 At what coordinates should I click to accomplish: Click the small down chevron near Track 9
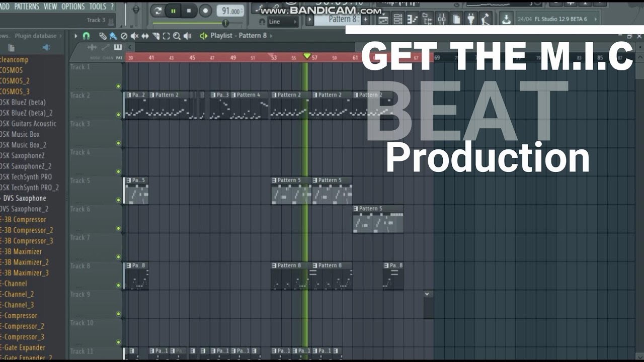click(427, 294)
